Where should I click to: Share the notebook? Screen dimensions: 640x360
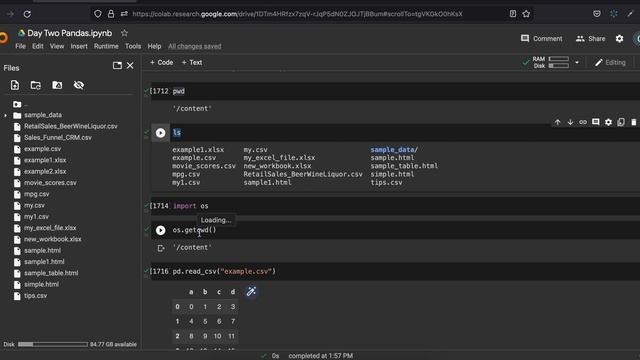coord(591,39)
